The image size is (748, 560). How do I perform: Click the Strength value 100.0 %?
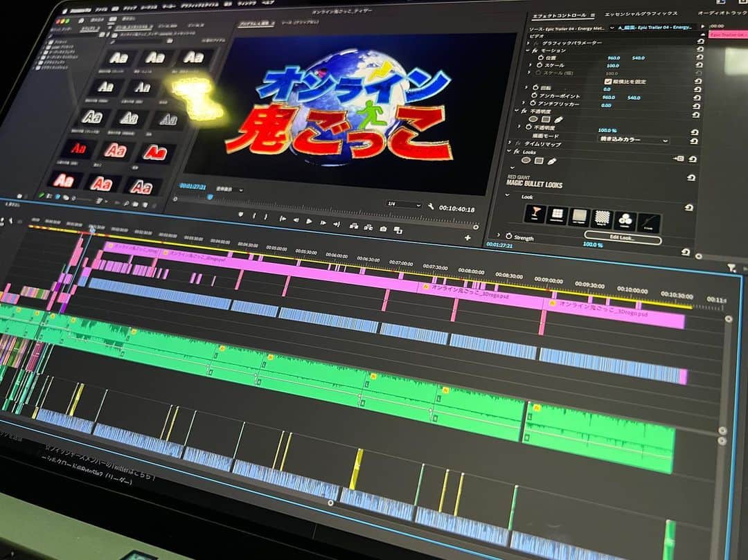[x=592, y=244]
